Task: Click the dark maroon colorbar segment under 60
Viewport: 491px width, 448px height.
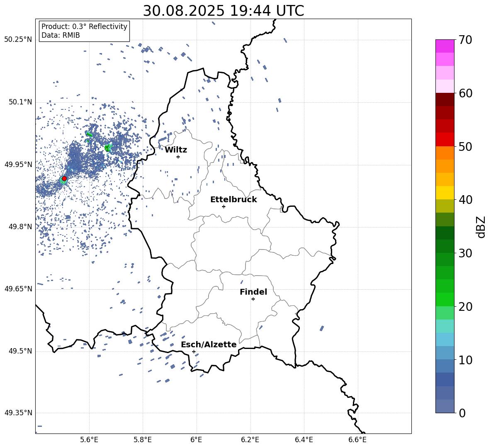Action: pos(445,99)
